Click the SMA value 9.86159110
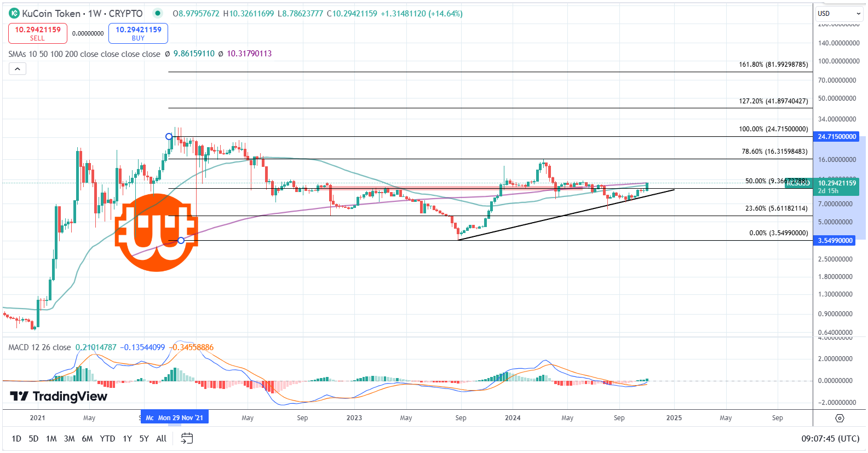This screenshot has height=453, width=868. 194,54
